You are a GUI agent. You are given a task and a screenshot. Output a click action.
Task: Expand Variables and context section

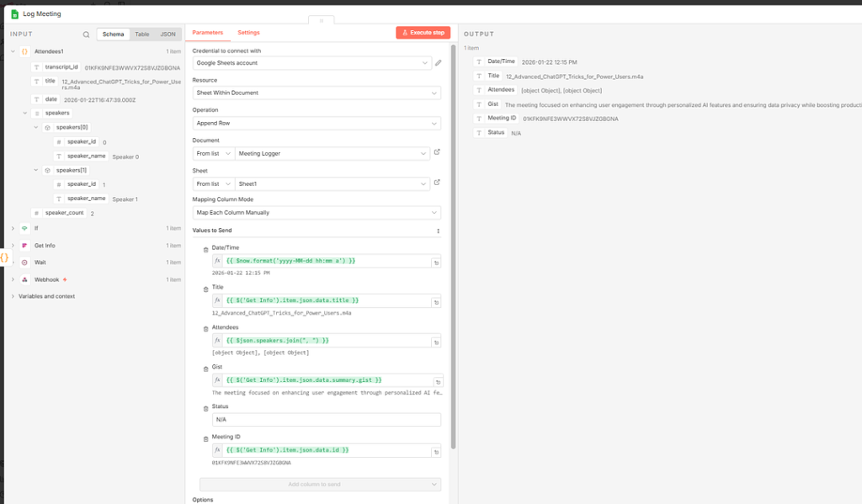(13, 296)
